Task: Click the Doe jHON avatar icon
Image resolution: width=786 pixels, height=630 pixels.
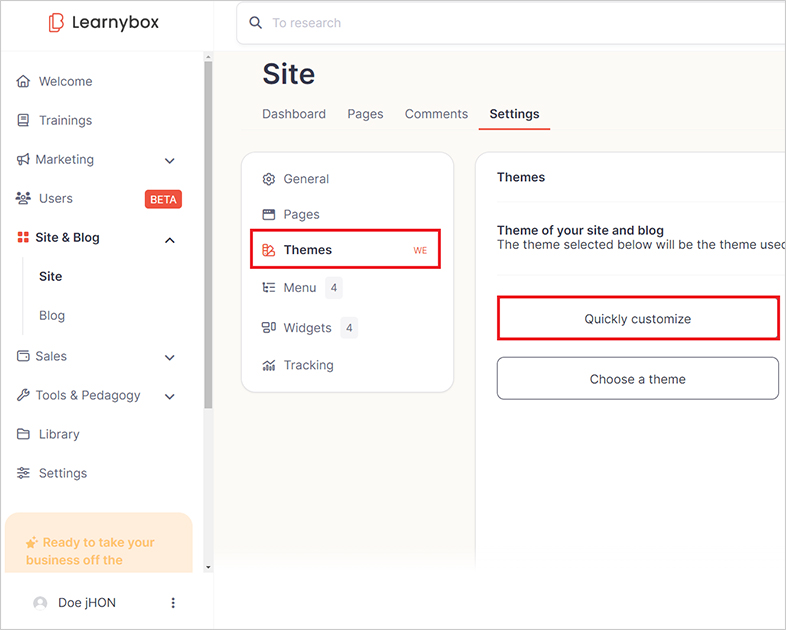Action: pyautogui.click(x=40, y=603)
